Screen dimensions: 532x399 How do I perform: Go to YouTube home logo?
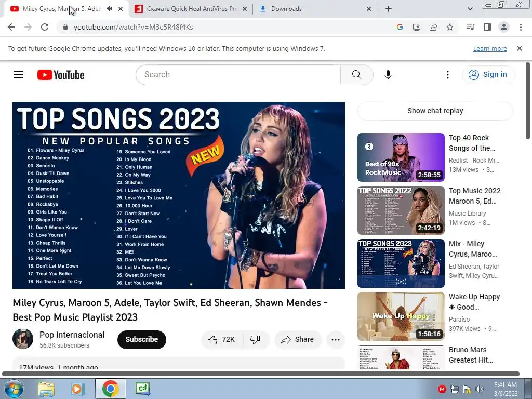(x=61, y=75)
